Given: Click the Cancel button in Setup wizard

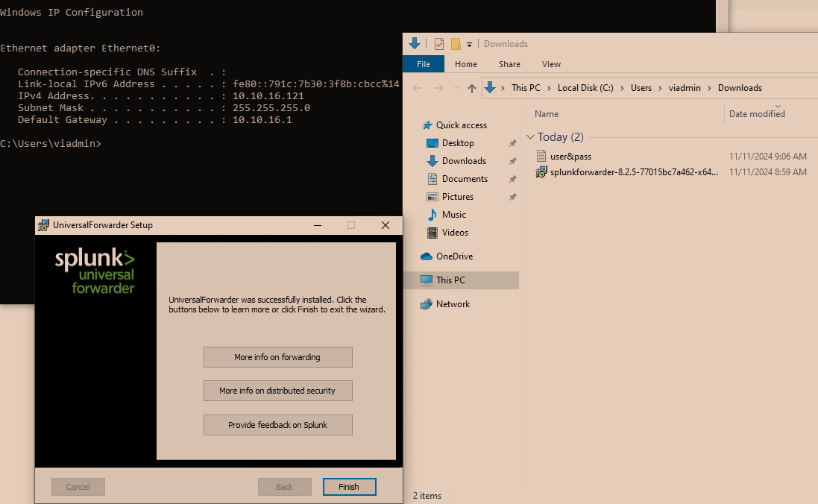Looking at the screenshot, I should [78, 487].
